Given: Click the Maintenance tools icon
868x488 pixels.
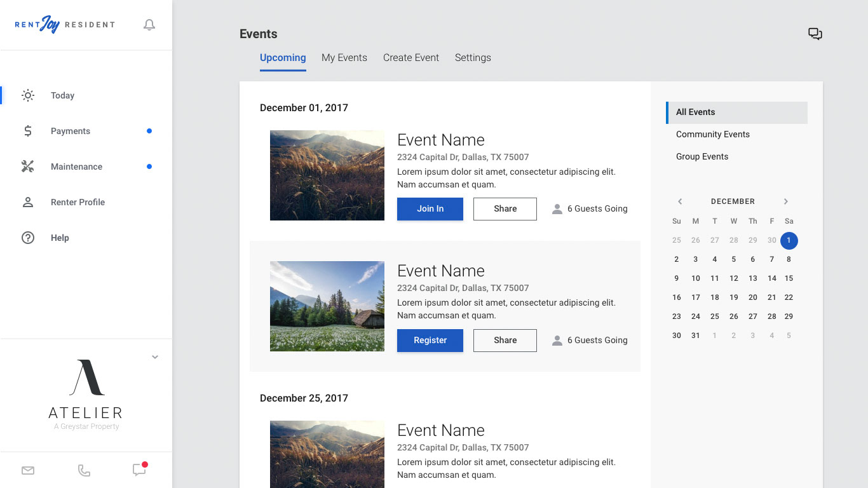Looking at the screenshot, I should (28, 166).
